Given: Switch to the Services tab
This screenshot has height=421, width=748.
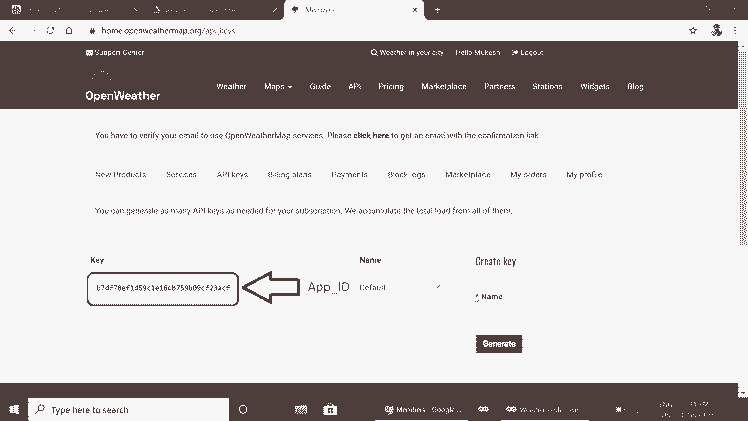Looking at the screenshot, I should pos(181,175).
